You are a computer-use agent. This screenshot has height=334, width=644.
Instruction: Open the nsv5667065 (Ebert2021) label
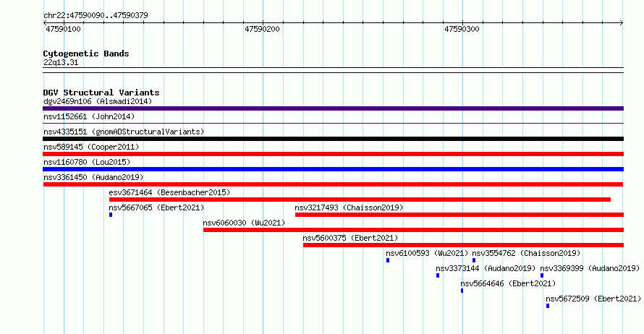pyautogui.click(x=156, y=207)
